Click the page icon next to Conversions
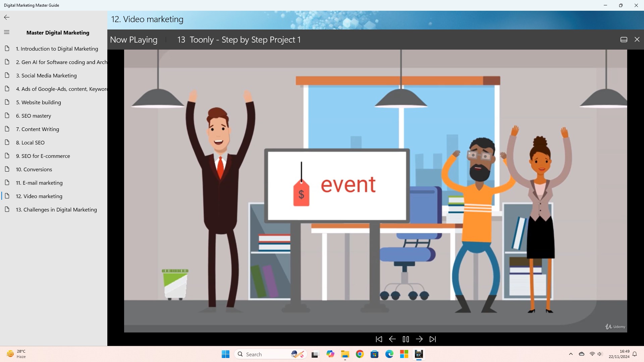The width and height of the screenshot is (644, 362). (7, 169)
